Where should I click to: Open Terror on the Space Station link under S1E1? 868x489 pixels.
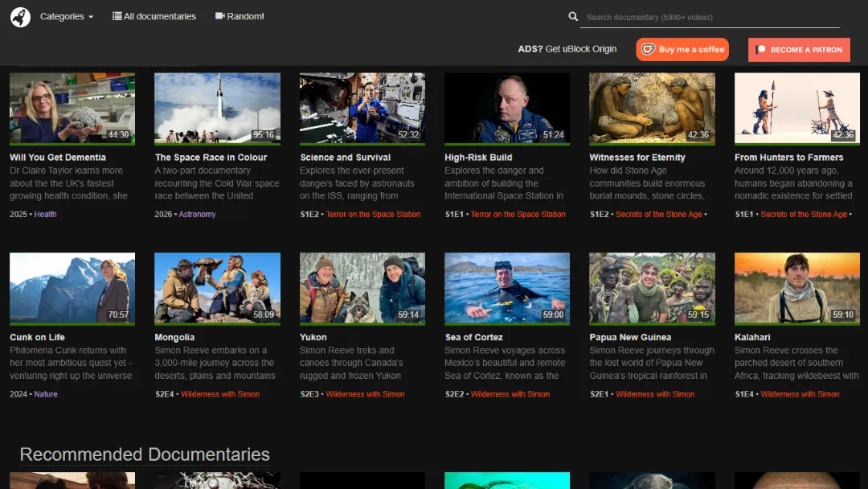pyautogui.click(x=518, y=214)
